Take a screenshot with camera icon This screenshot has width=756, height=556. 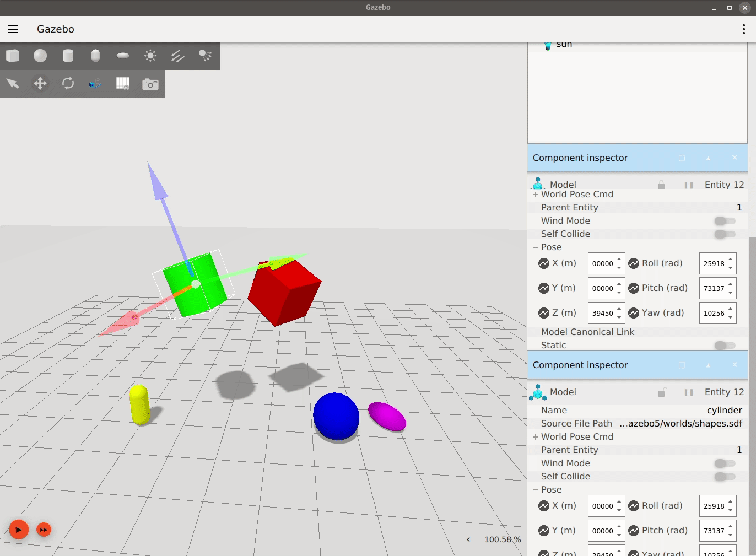(150, 84)
